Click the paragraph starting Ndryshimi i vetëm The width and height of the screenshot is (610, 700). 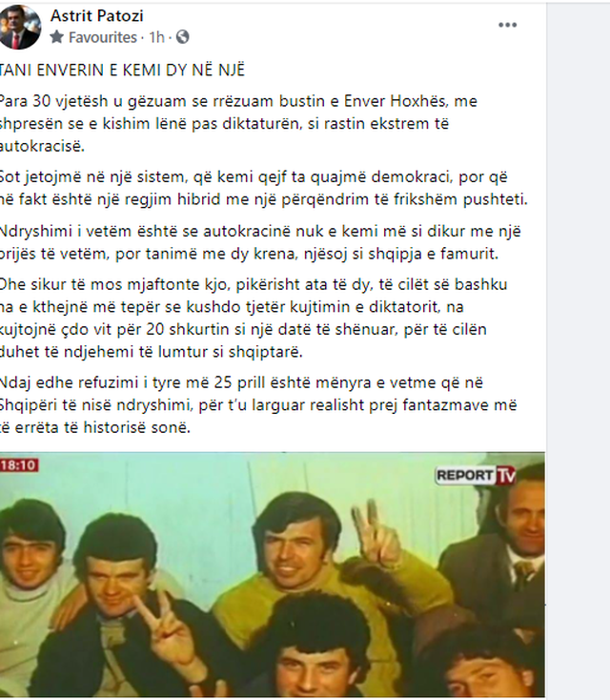tap(260, 242)
